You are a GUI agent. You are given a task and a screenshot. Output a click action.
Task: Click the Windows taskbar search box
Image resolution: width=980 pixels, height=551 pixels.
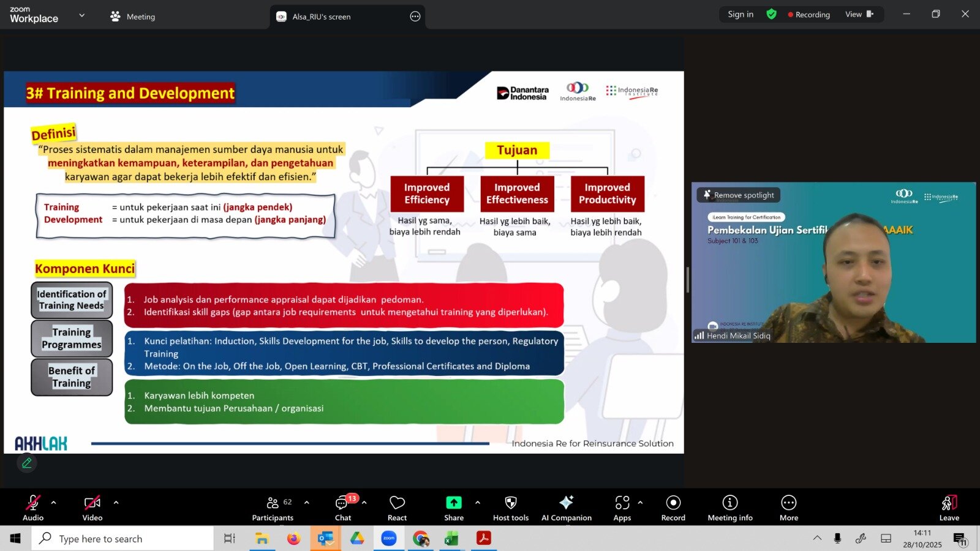point(123,539)
